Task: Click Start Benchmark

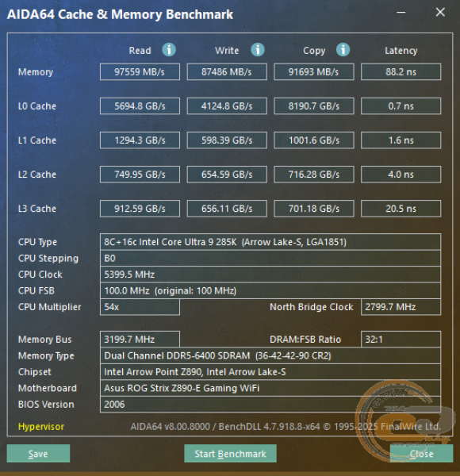Action: [230, 454]
